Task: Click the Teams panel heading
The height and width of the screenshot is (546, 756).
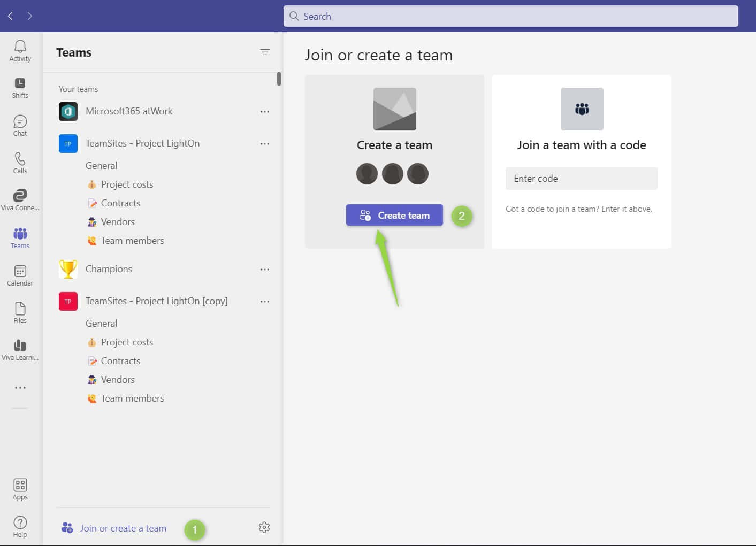Action: [x=74, y=52]
